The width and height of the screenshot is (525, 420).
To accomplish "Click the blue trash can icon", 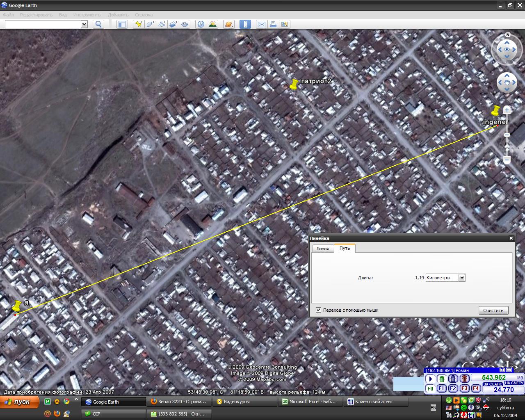I will point(453,379).
